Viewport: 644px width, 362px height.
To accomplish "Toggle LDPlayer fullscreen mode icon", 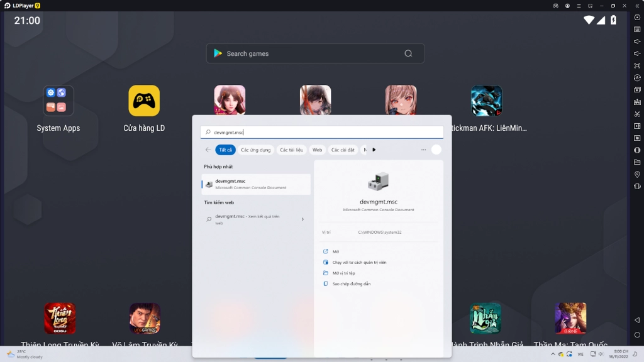I will click(637, 65).
